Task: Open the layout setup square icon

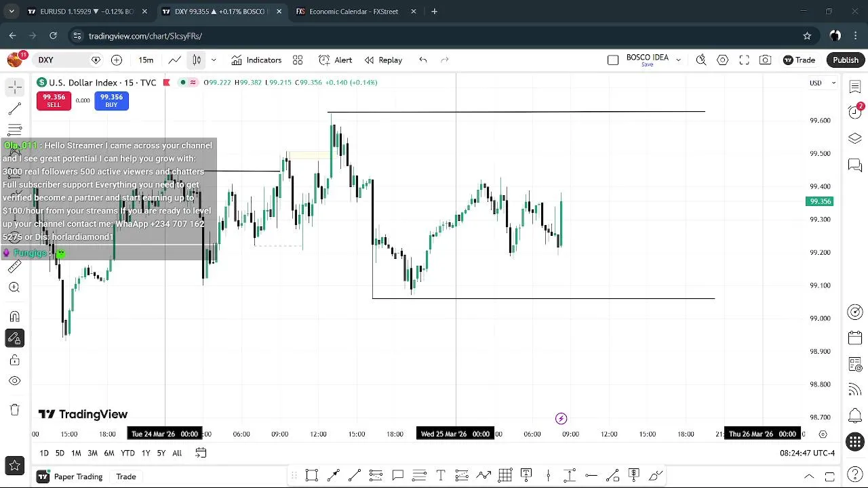Action: [x=613, y=60]
